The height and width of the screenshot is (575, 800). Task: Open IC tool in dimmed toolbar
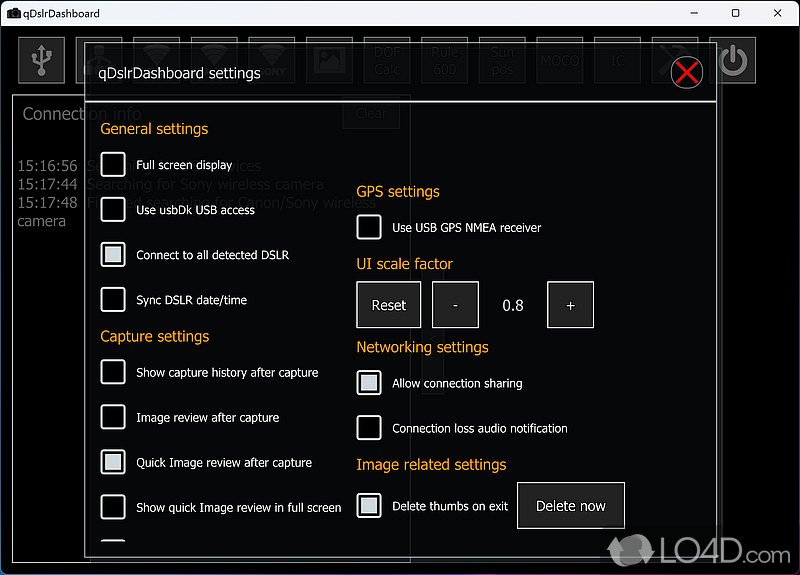(617, 60)
